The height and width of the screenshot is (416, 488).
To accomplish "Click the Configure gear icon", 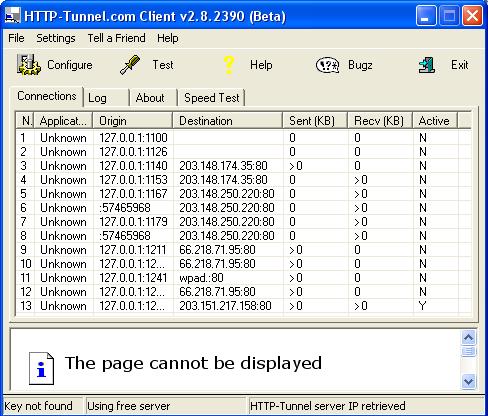I will 29,65.
